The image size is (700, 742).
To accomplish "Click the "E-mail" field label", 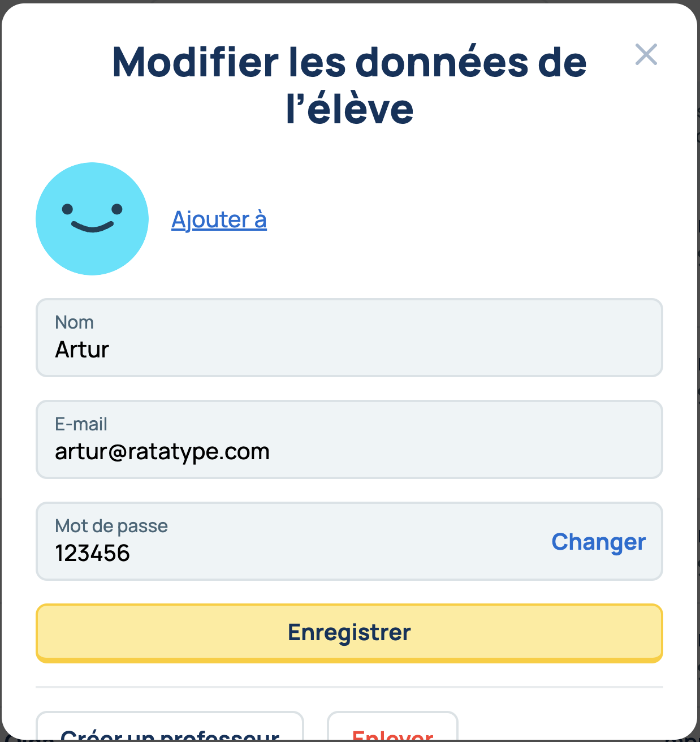I will coord(81,424).
